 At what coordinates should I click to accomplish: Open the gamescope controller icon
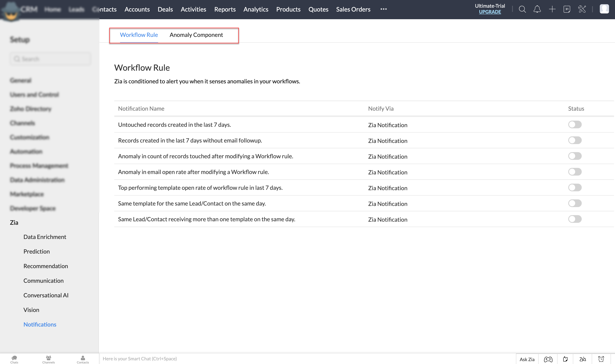click(x=548, y=359)
